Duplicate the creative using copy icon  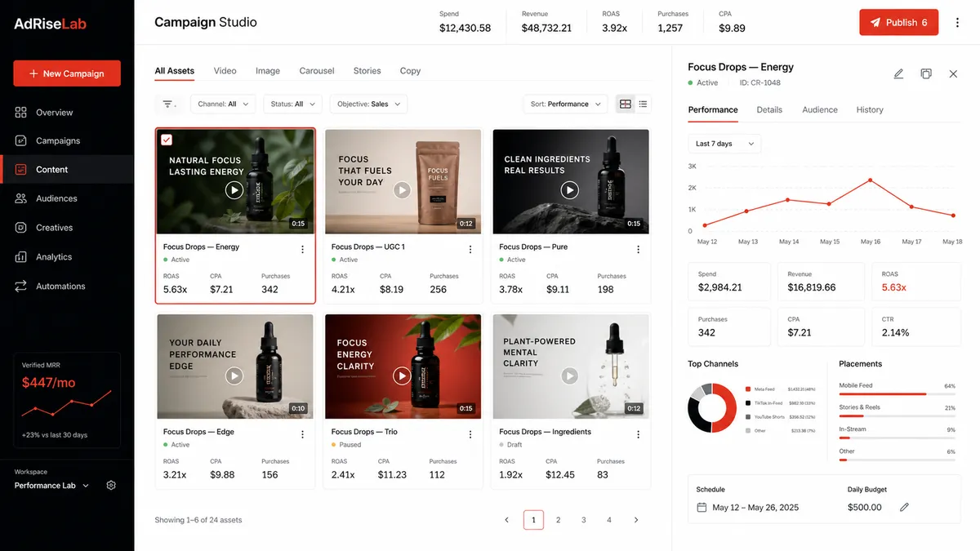coord(926,73)
